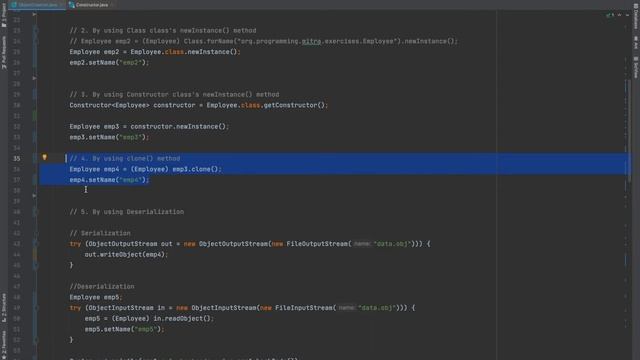The image size is (640, 360).
Task: Click the ObjectOutputStream try statement line
Action: coord(250,244)
